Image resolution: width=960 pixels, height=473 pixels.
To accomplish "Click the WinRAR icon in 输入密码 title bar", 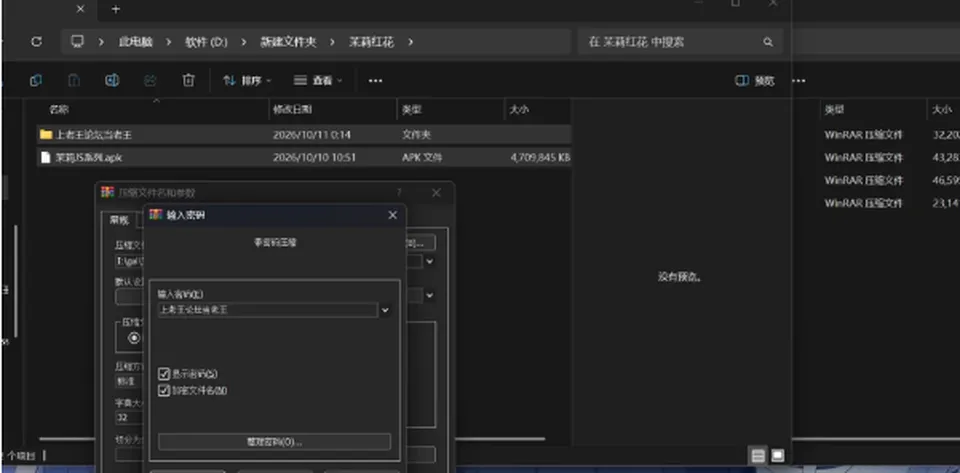I will (156, 215).
